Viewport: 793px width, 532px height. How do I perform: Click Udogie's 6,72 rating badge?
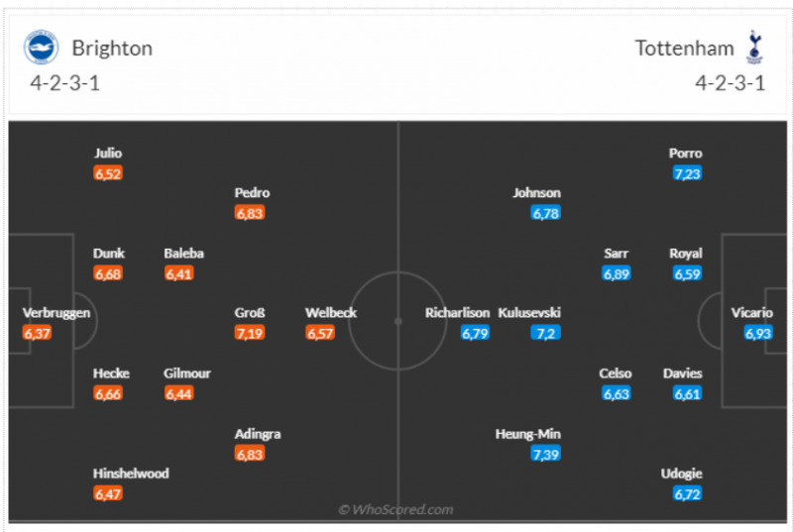(687, 493)
